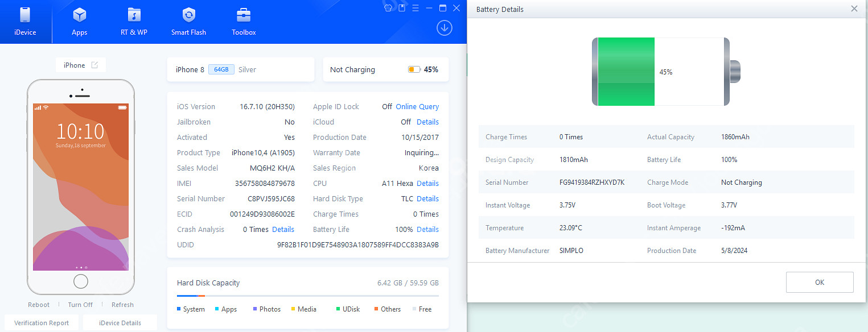
Task: Click the skin theme shirt icon
Action: 388,8
